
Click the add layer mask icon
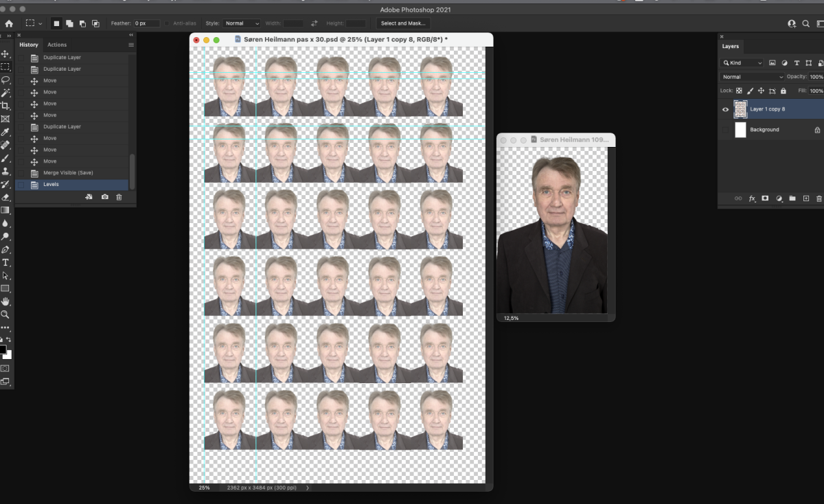coord(765,198)
